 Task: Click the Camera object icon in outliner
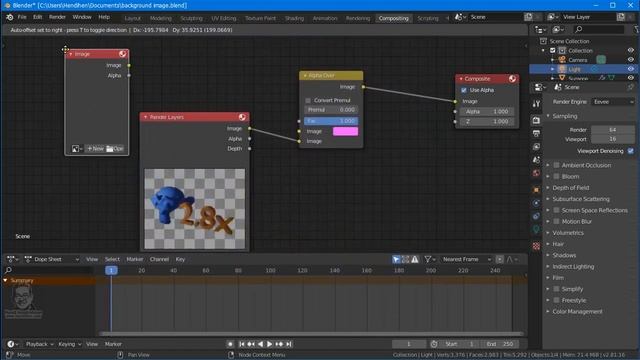click(562, 60)
